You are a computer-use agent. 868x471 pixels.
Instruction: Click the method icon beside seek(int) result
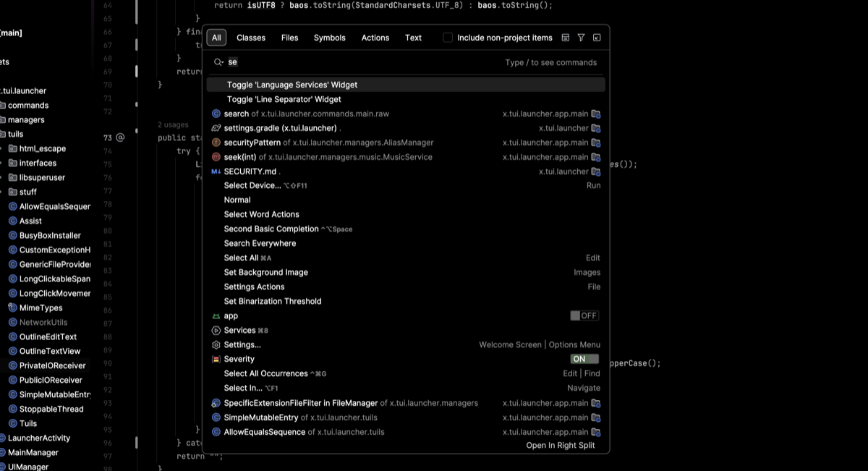coord(216,157)
